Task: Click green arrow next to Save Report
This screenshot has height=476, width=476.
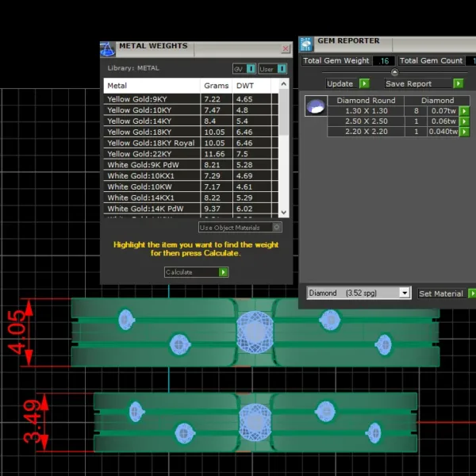Action: point(458,83)
